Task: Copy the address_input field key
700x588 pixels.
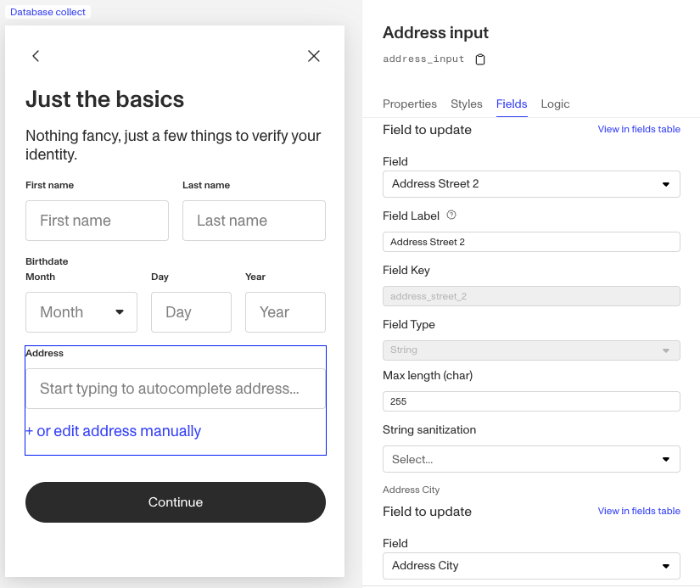Action: click(479, 59)
